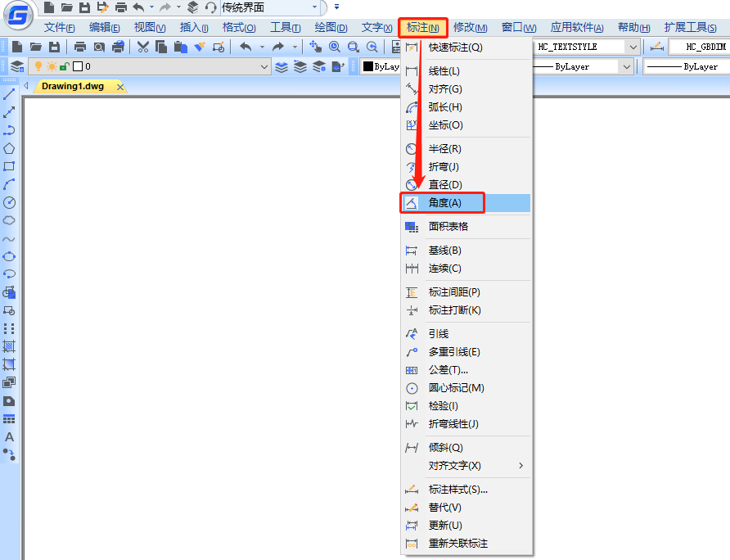The image size is (730, 560).
Task: Open the HC_TEXTSTYLE dropdown
Action: (x=633, y=47)
